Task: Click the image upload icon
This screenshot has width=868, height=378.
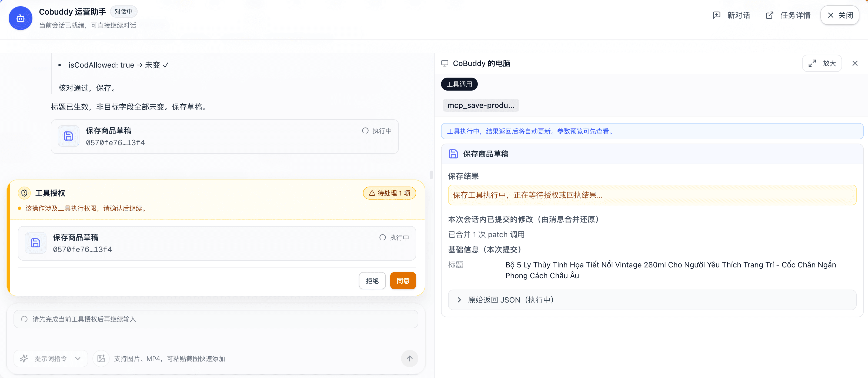Action: coord(101,359)
